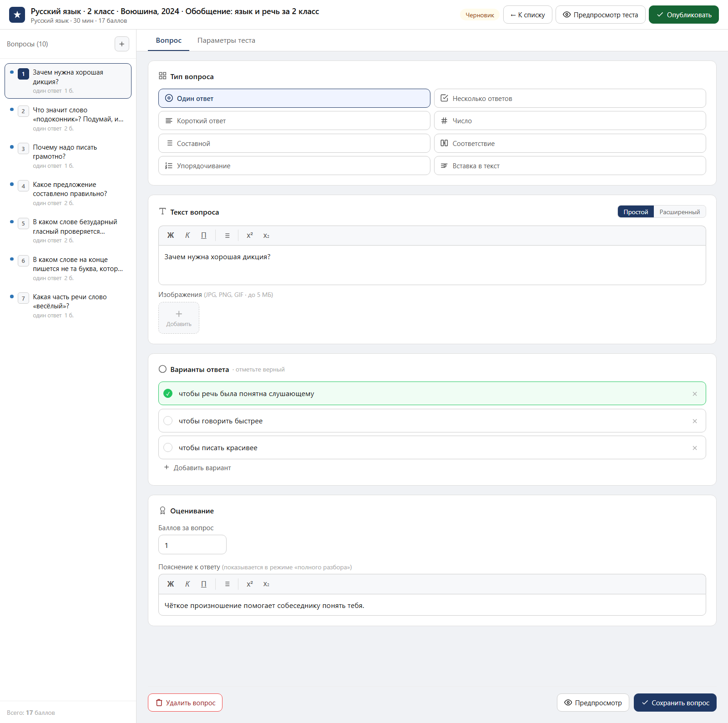This screenshot has width=728, height=723.
Task: Toggle underline in the explanation toolbar
Action: point(204,584)
